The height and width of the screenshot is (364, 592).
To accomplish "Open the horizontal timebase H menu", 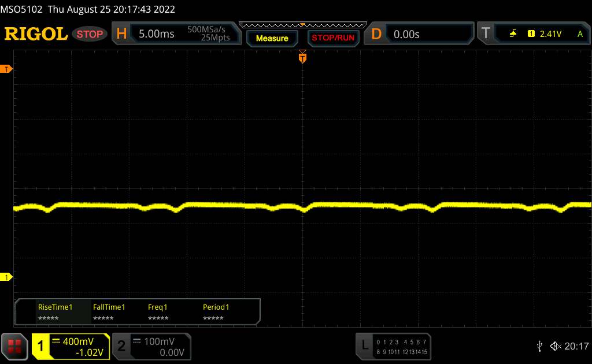I will click(x=121, y=34).
